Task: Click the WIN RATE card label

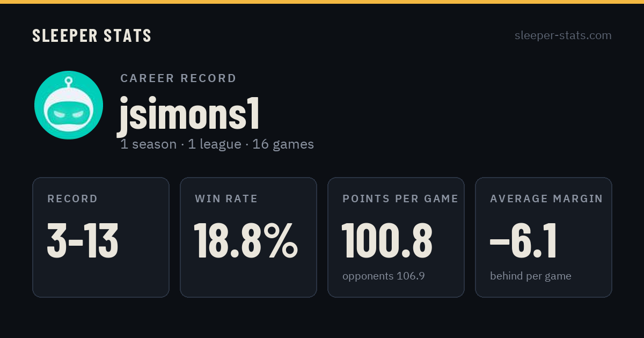Action: 226,199
